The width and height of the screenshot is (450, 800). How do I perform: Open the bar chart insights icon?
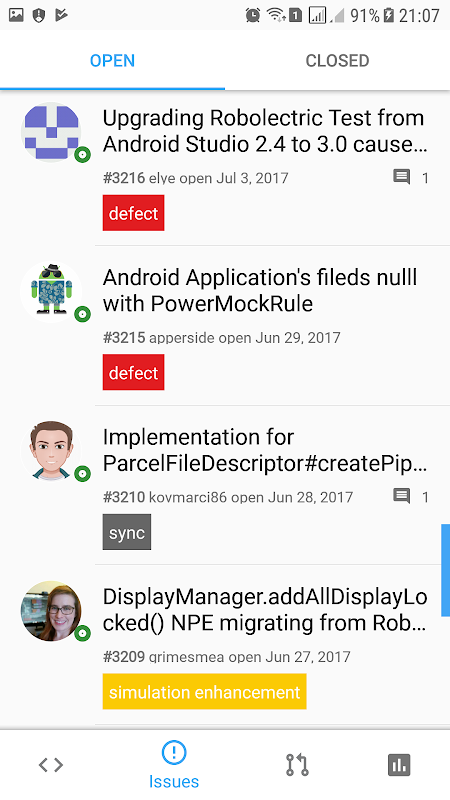click(x=399, y=764)
